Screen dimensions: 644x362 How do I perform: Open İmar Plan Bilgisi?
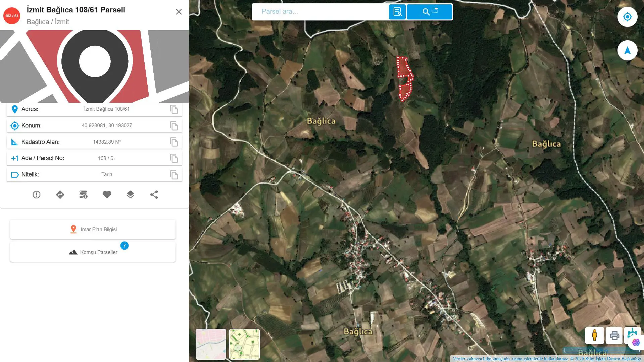[x=93, y=229]
